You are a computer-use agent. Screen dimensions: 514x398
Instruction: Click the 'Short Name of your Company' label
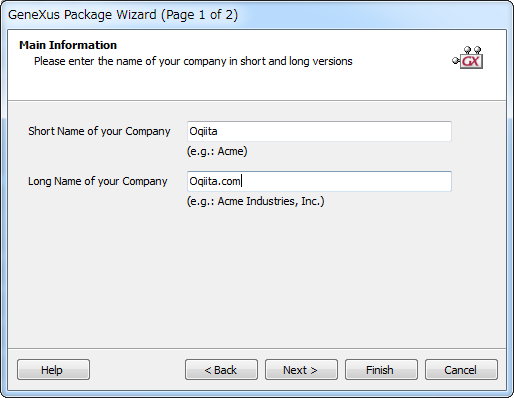point(99,131)
